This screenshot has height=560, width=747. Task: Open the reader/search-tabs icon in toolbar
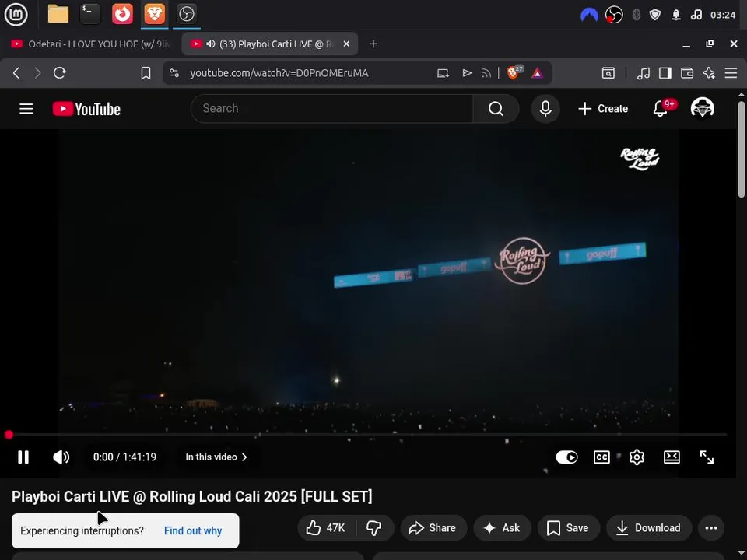tap(608, 73)
